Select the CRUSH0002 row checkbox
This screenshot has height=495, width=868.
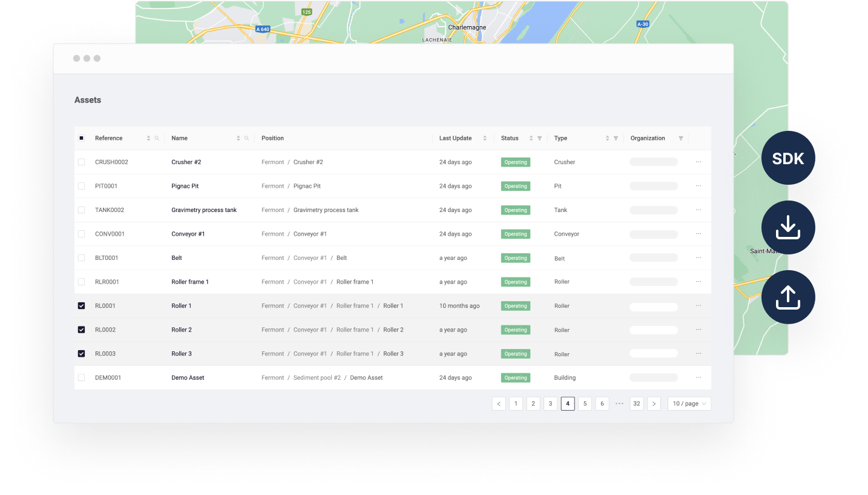coord(82,162)
